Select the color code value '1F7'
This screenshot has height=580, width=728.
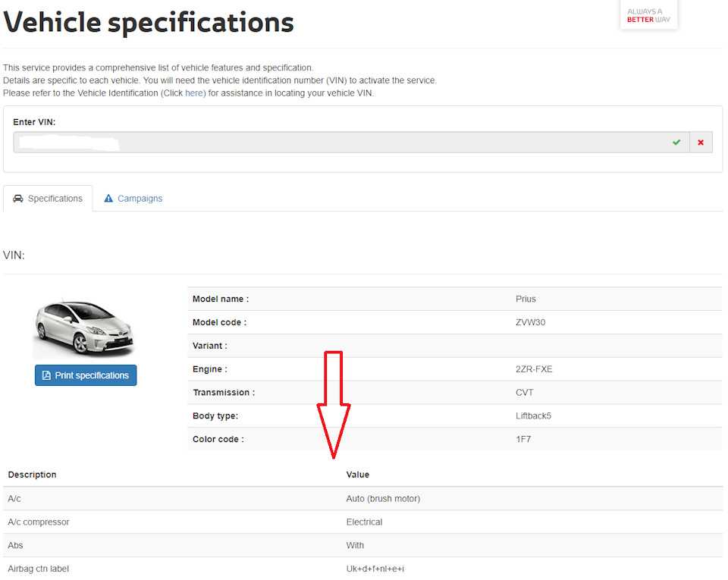click(522, 439)
